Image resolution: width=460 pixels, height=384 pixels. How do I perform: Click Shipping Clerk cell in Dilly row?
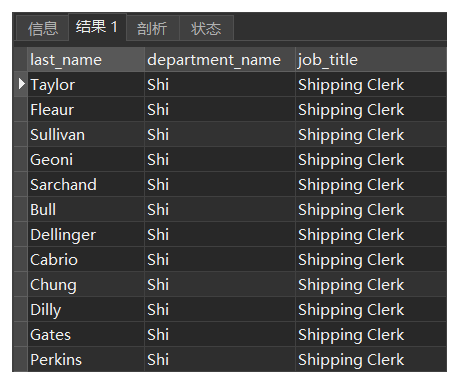371,310
